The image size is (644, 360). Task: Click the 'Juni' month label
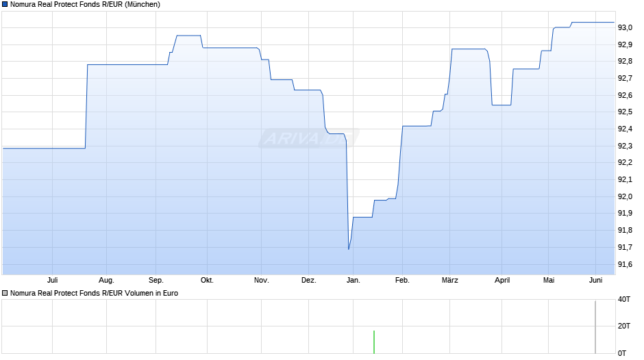coord(596,281)
